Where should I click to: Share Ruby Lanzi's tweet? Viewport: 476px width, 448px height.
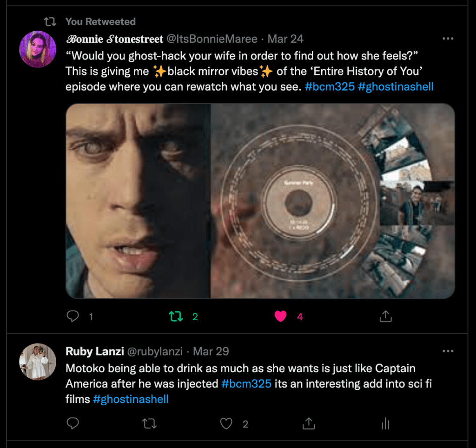coord(309,423)
